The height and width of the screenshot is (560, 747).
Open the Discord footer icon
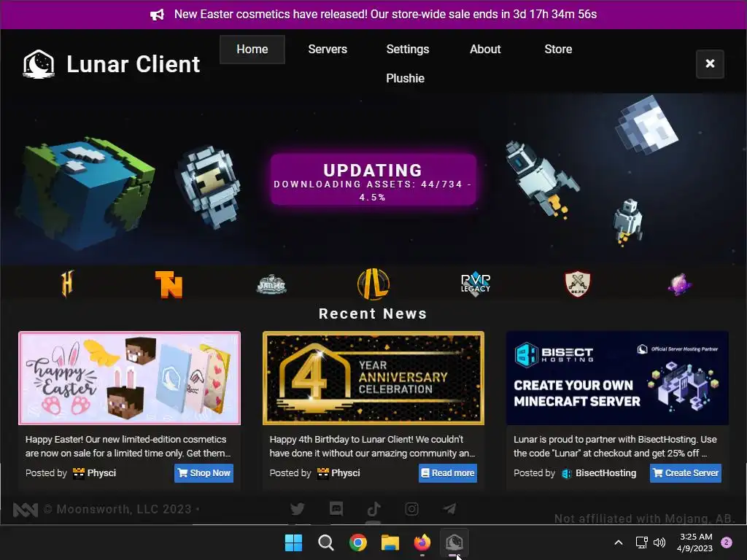coord(336,509)
